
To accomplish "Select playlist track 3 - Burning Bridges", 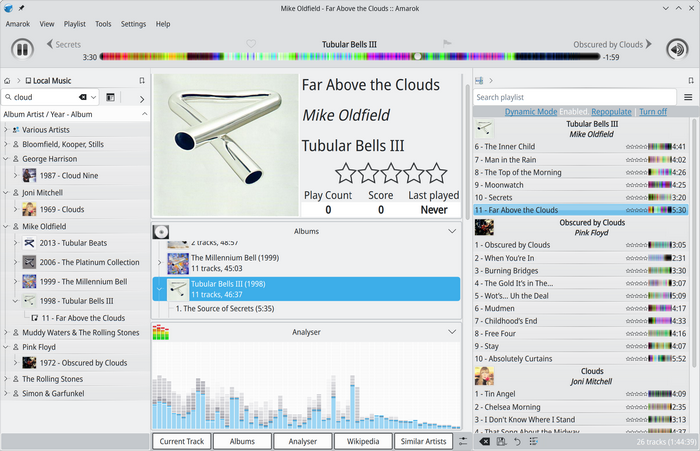I will coord(580,271).
